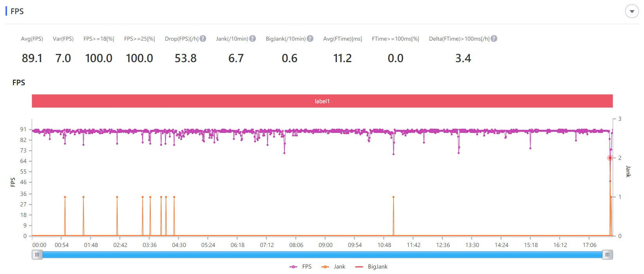Click right handle of time range slider

click(x=607, y=255)
